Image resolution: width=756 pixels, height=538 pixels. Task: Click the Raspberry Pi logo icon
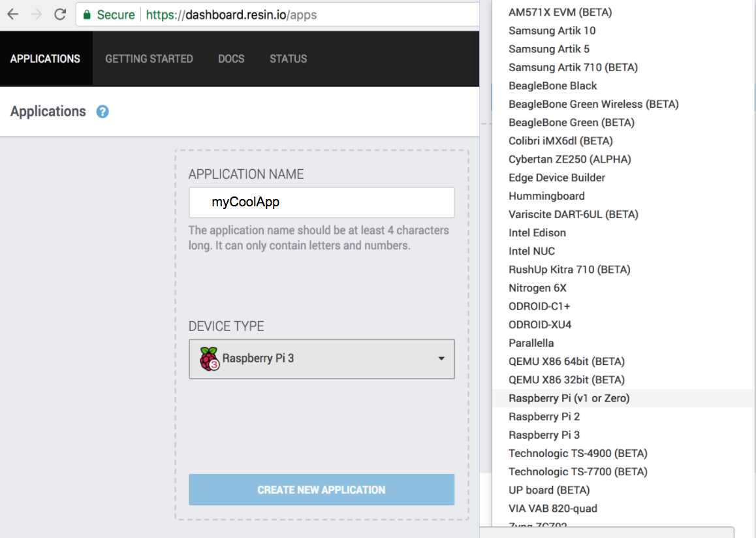tap(209, 358)
